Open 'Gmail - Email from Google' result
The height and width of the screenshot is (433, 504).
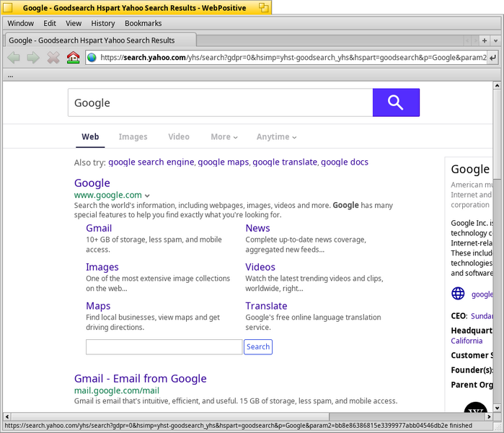[140, 379]
